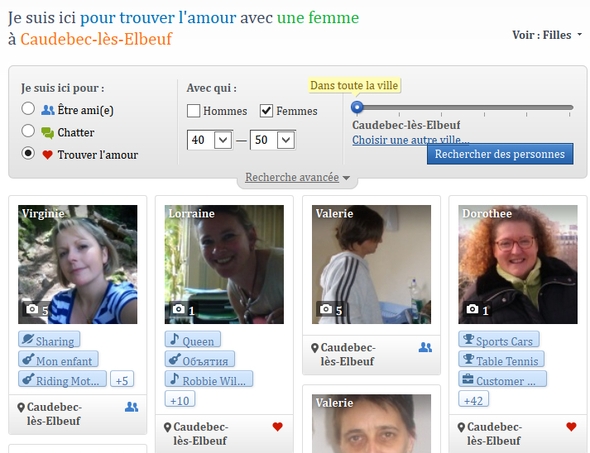Click the red heart icon on Dorothee's card
The width and height of the screenshot is (590, 453).
click(571, 426)
